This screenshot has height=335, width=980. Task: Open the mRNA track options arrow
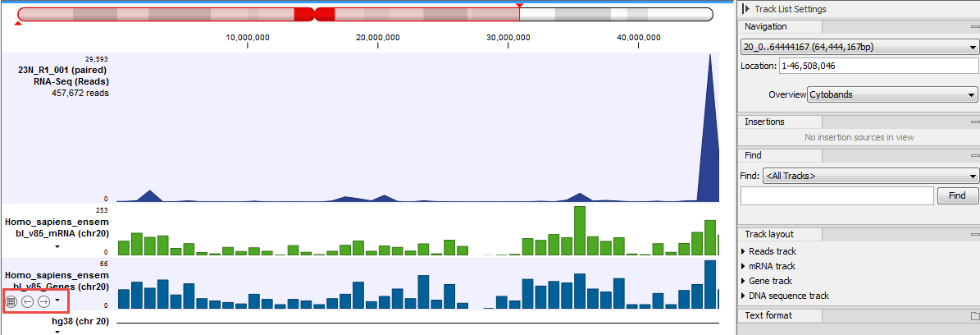tap(57, 246)
